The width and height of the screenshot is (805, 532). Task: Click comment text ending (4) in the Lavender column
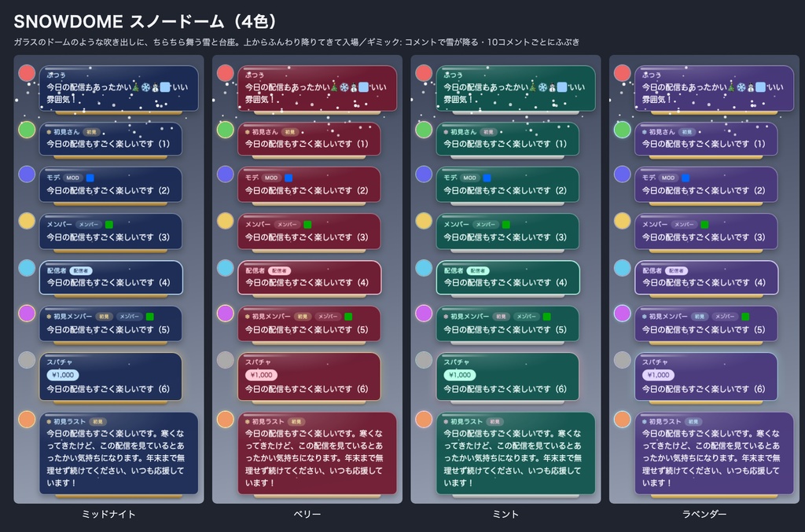tap(704, 283)
